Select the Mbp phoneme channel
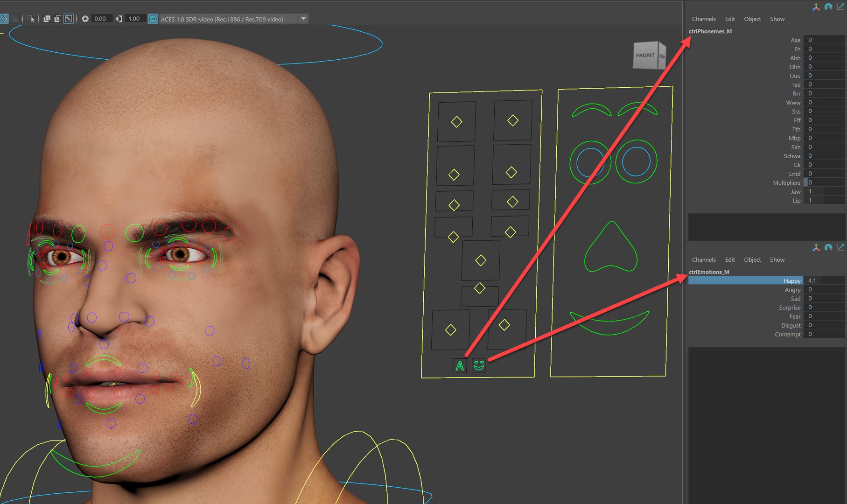 tap(794, 138)
